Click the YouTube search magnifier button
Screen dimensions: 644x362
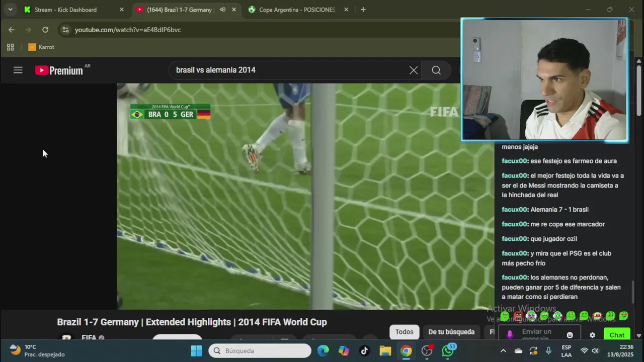click(x=436, y=70)
